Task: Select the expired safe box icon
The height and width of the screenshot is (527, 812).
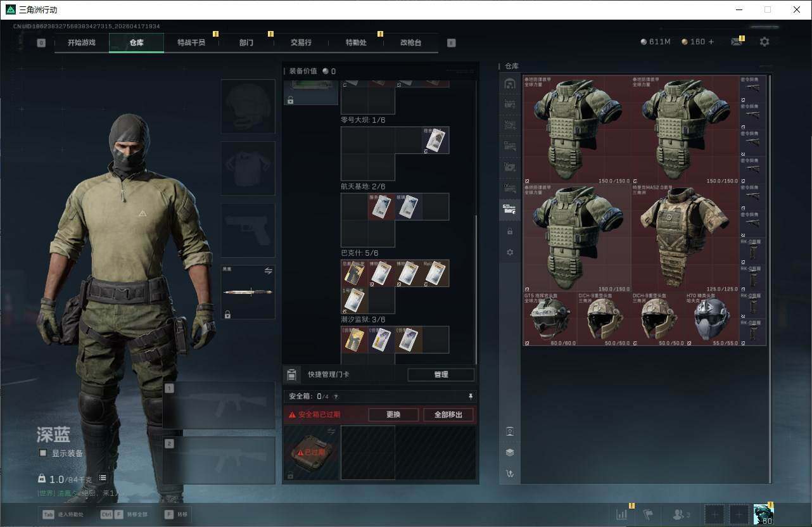Action: click(311, 452)
